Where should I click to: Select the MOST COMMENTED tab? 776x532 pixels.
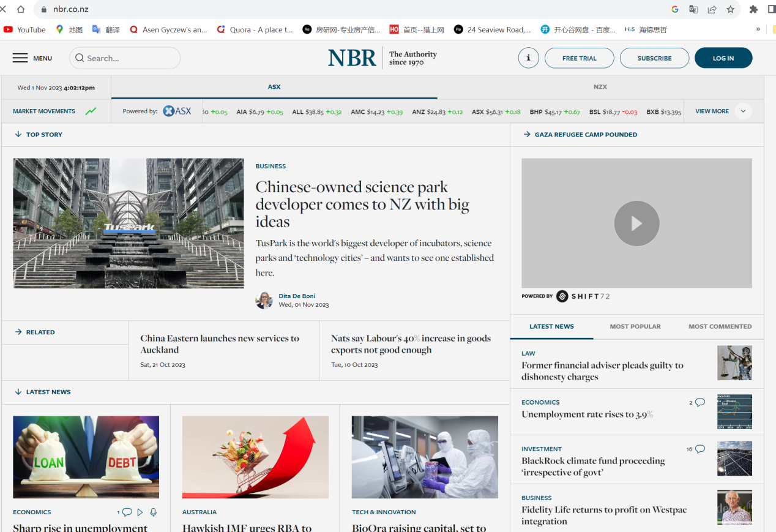(720, 326)
